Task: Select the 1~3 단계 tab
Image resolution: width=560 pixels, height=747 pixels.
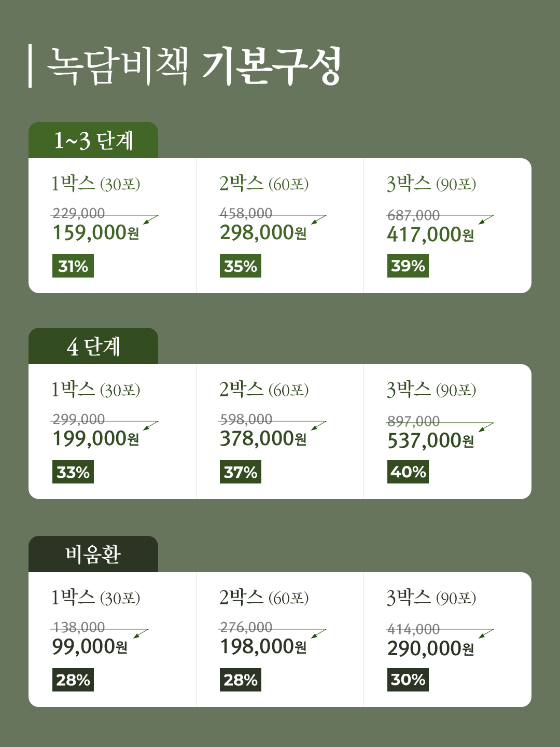Action: click(93, 141)
